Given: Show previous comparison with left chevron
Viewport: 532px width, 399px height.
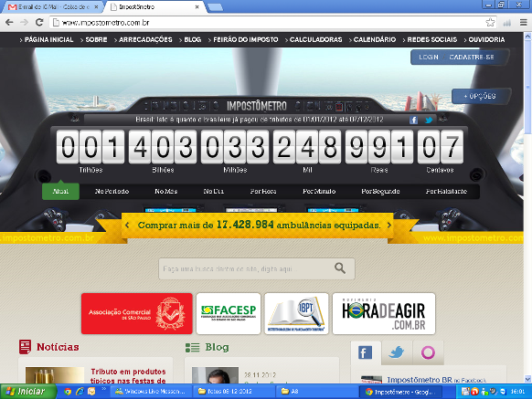Looking at the screenshot, I should click(x=127, y=225).
